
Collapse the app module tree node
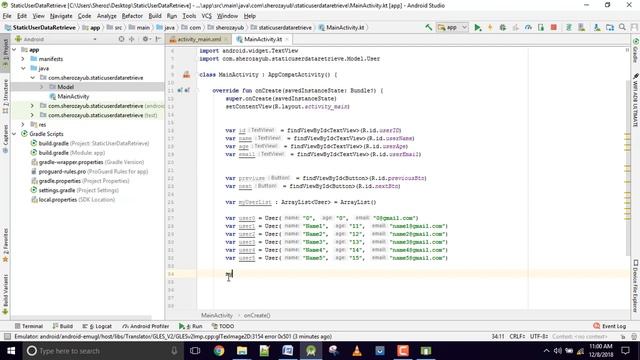[15, 50]
